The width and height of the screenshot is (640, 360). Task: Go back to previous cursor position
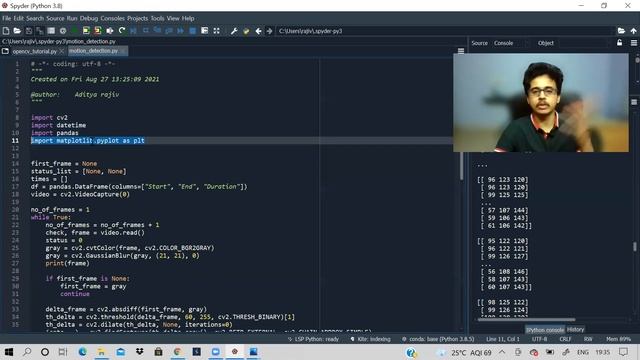click(258, 31)
